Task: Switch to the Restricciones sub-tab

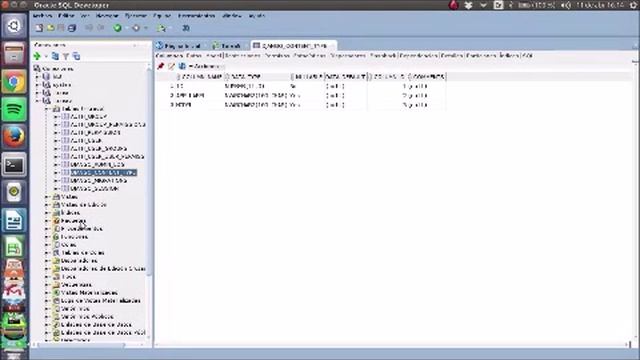Action: [242, 55]
